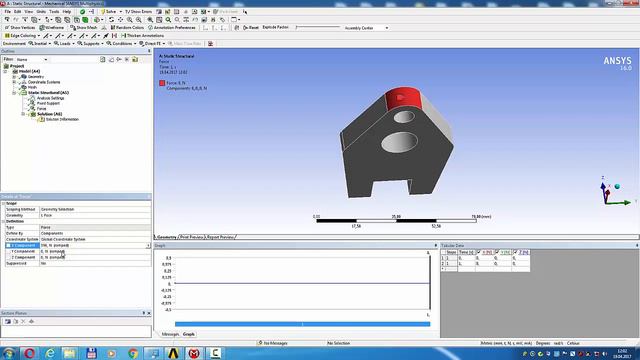Click the red Force legend swatch
The image size is (640, 360).
click(162, 83)
